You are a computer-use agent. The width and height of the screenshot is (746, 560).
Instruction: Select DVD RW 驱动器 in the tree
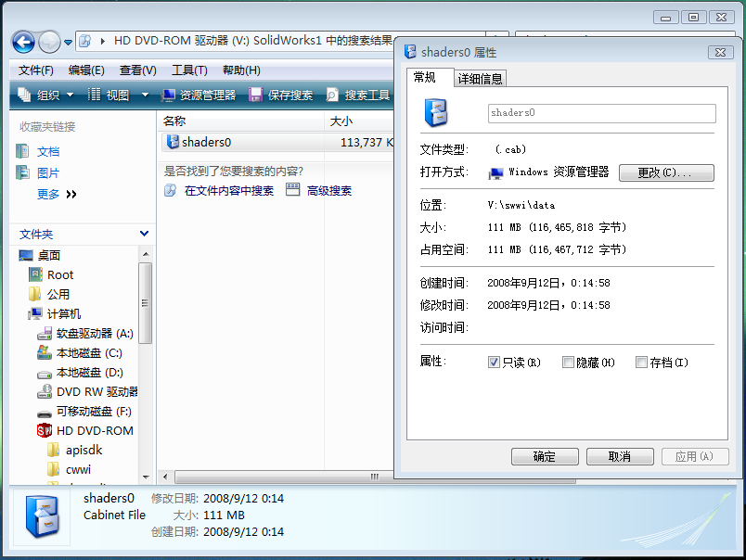(x=97, y=391)
